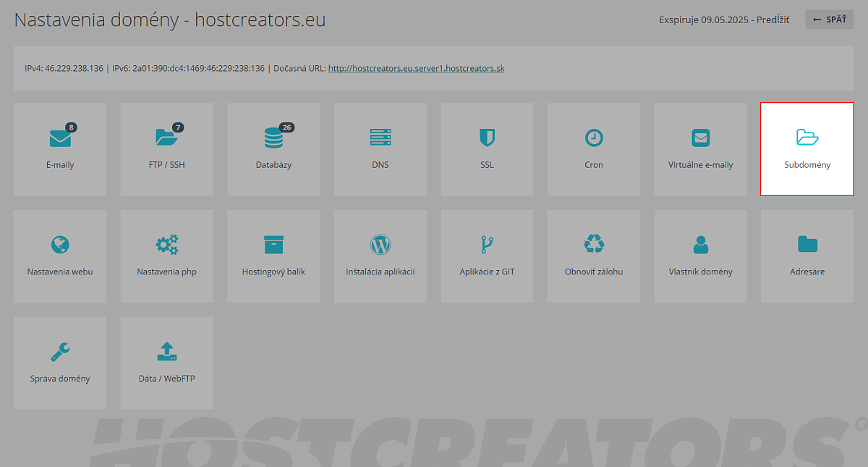Open the Správa domény wrench tile
This screenshot has height=467, width=868.
[60, 363]
